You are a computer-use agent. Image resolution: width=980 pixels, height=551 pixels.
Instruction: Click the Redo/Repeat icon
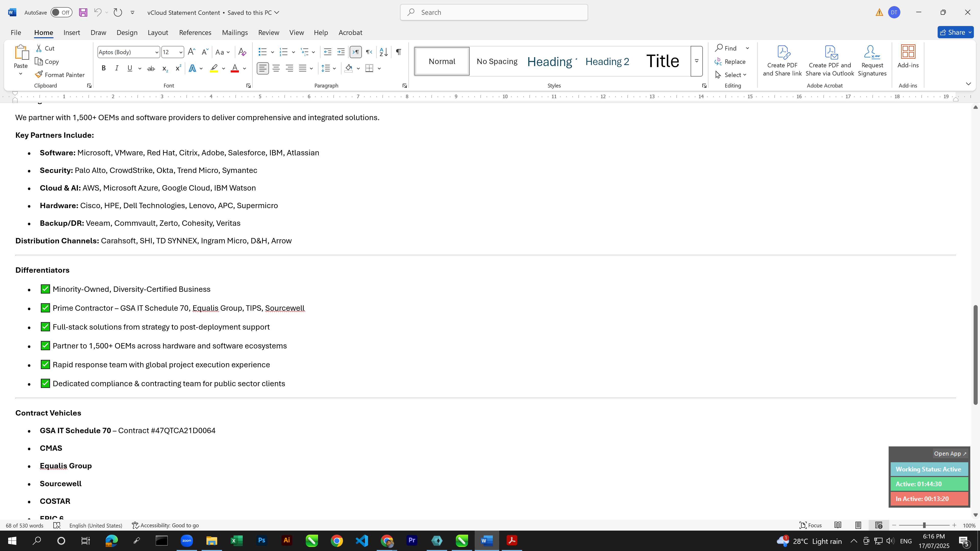coord(118,12)
